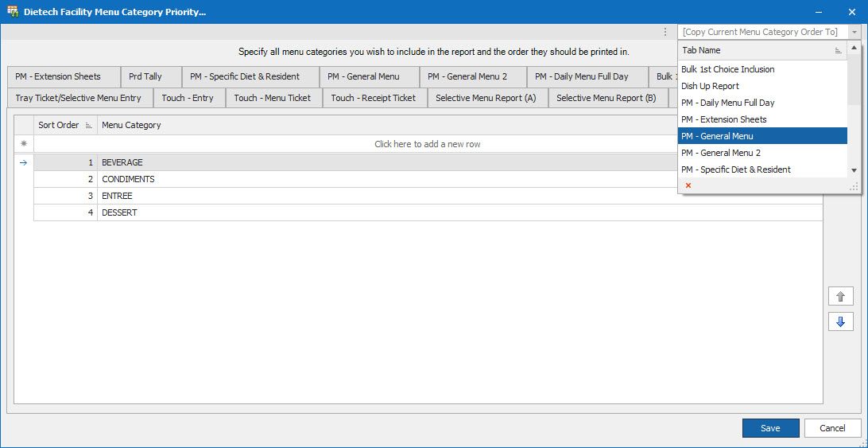Viewport: 868px width, 448px height.
Task: Minimize the Dietech window
Action: [818, 12]
